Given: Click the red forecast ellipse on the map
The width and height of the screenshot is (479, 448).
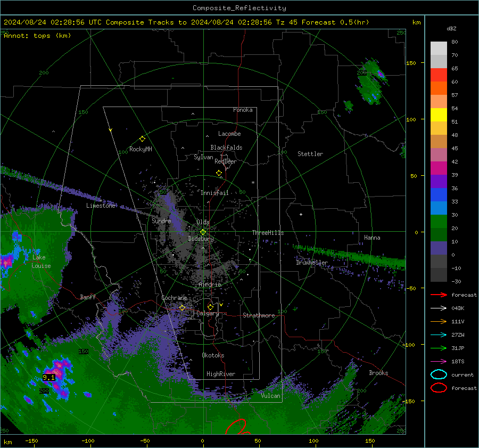Looking at the screenshot, I should click(236, 427).
